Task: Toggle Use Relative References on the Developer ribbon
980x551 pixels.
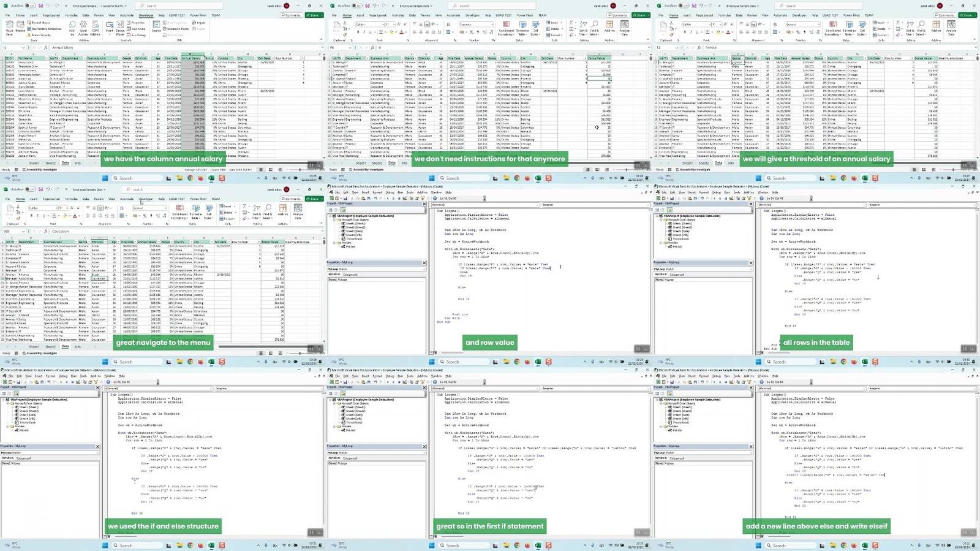Action: tap(45, 29)
